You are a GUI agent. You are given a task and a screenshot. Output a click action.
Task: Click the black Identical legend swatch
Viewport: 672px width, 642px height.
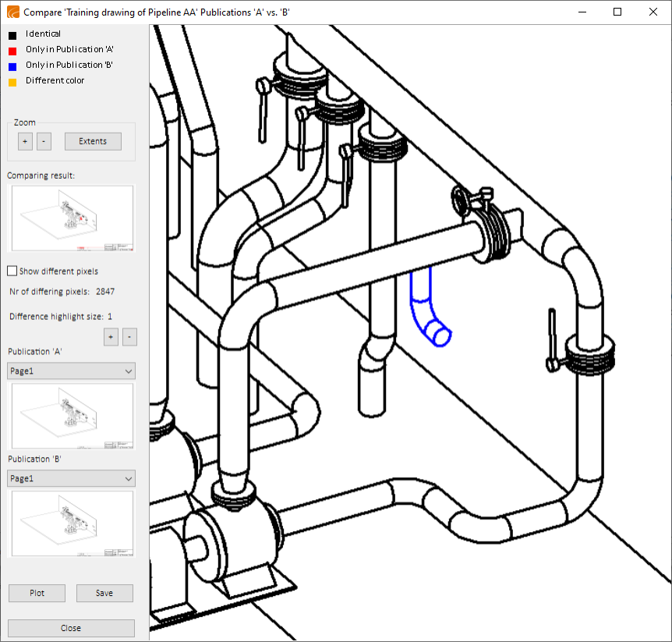12,34
